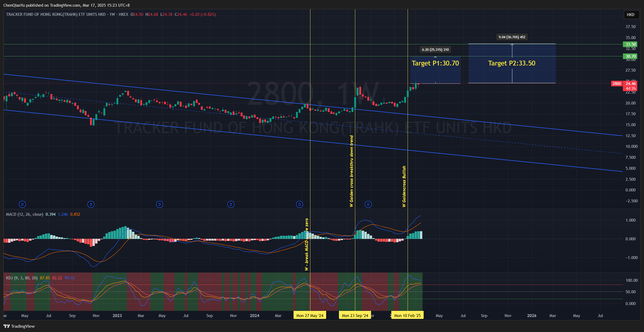Screen dimensions: 644x332
Task: Click the Target P2:33.50 text annotation
Action: click(512, 63)
